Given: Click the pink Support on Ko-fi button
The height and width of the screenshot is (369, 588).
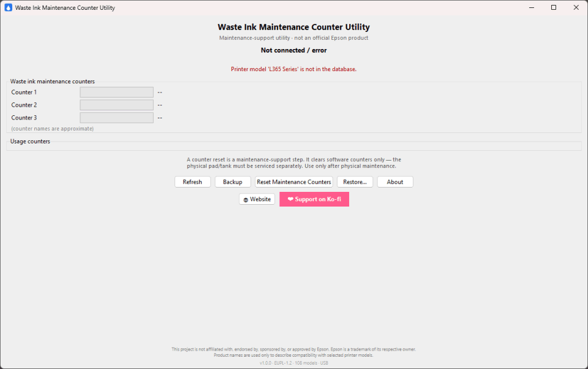Looking at the screenshot, I should [x=314, y=199].
